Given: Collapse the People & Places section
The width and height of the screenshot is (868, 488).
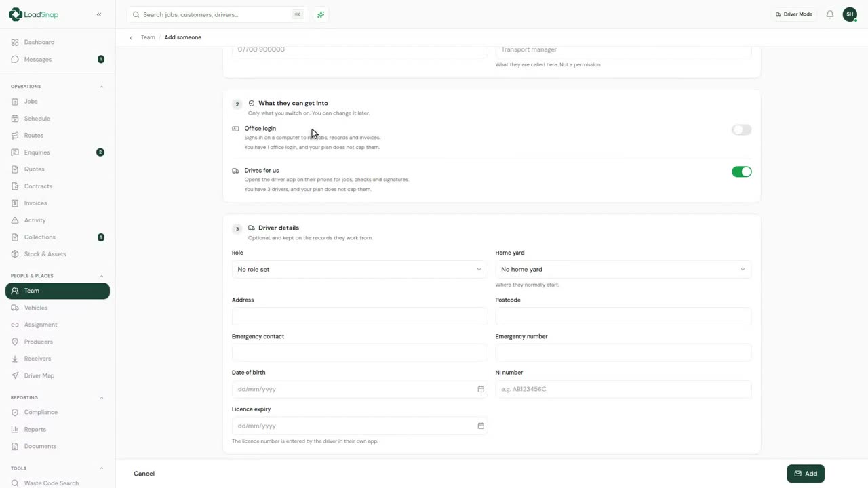Looking at the screenshot, I should click(x=102, y=276).
